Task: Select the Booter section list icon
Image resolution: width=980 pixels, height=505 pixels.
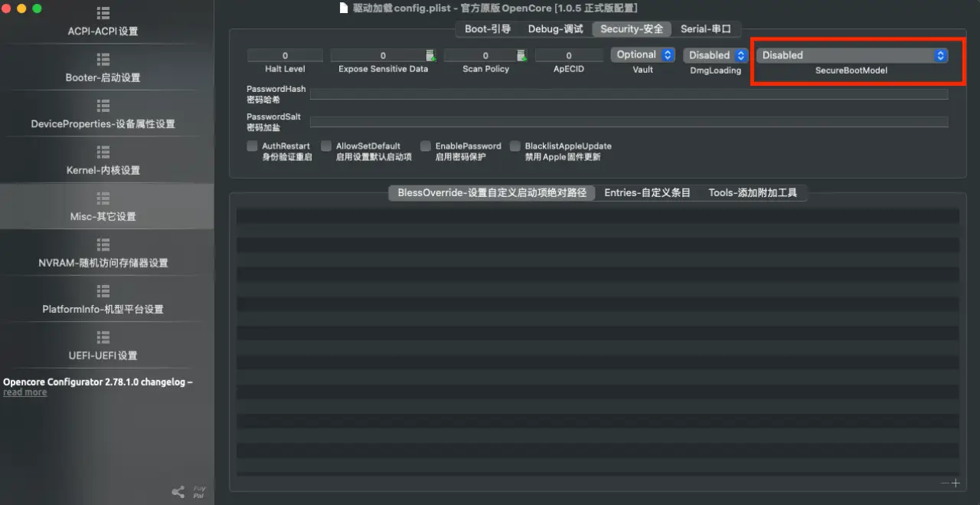Action: [x=103, y=59]
